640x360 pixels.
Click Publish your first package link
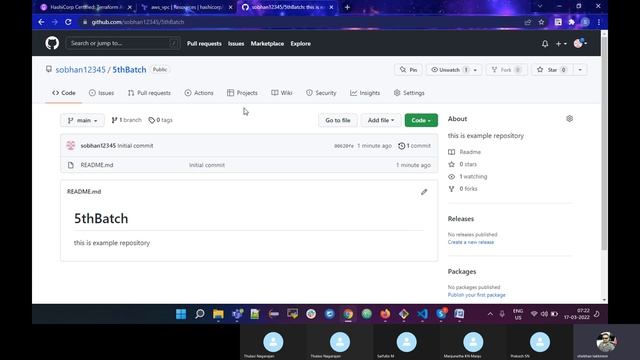tap(476, 295)
